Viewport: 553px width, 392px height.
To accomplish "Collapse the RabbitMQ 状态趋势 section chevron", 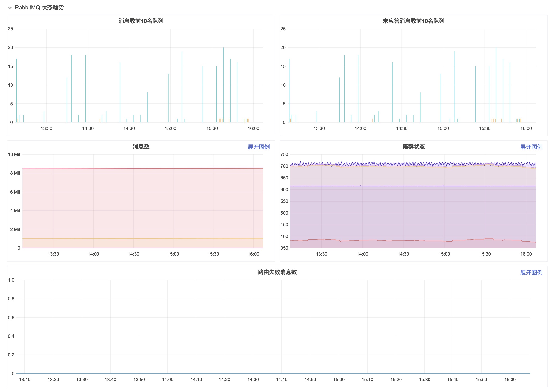I will 10,8.
